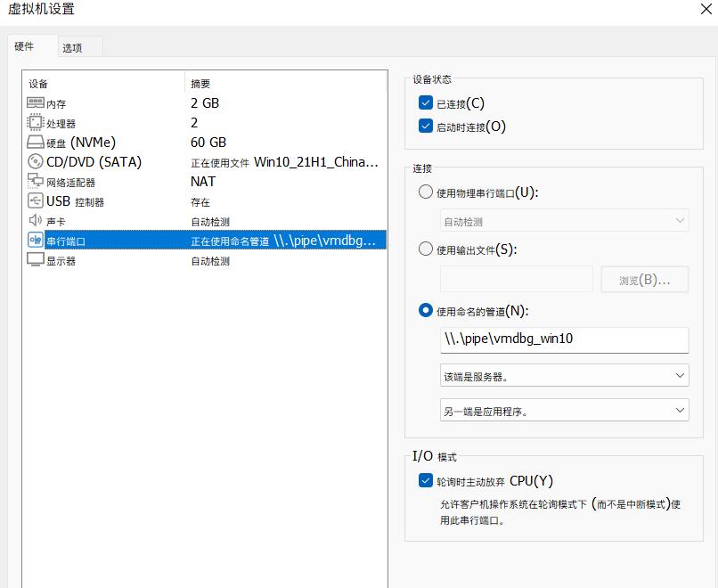Select the NAT network summary
Image resolution: width=718 pixels, height=588 pixels.
[203, 182]
